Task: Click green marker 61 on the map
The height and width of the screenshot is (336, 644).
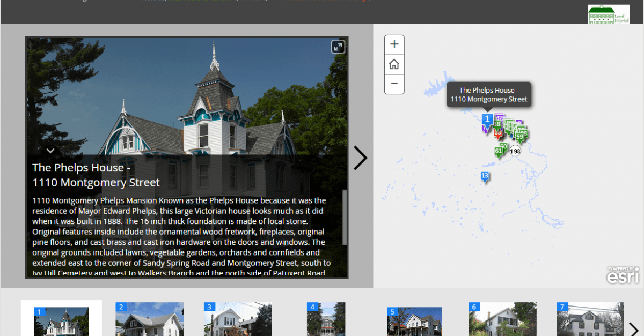Action: pos(499,151)
